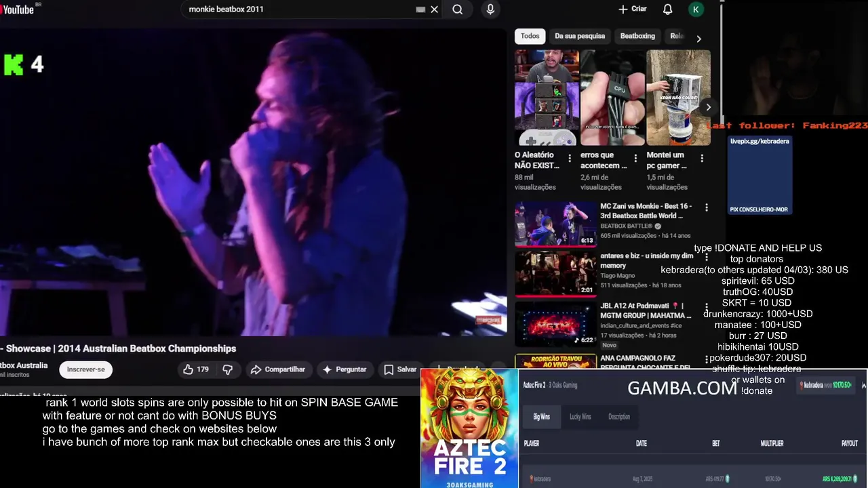868x488 pixels.
Task: Open the Criar upload menu
Action: pyautogui.click(x=633, y=9)
